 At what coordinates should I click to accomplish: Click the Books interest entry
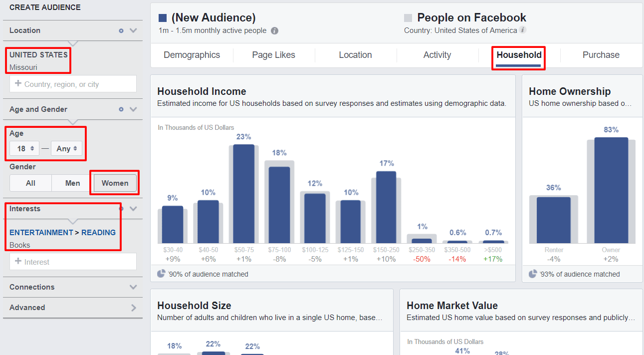[20, 245]
